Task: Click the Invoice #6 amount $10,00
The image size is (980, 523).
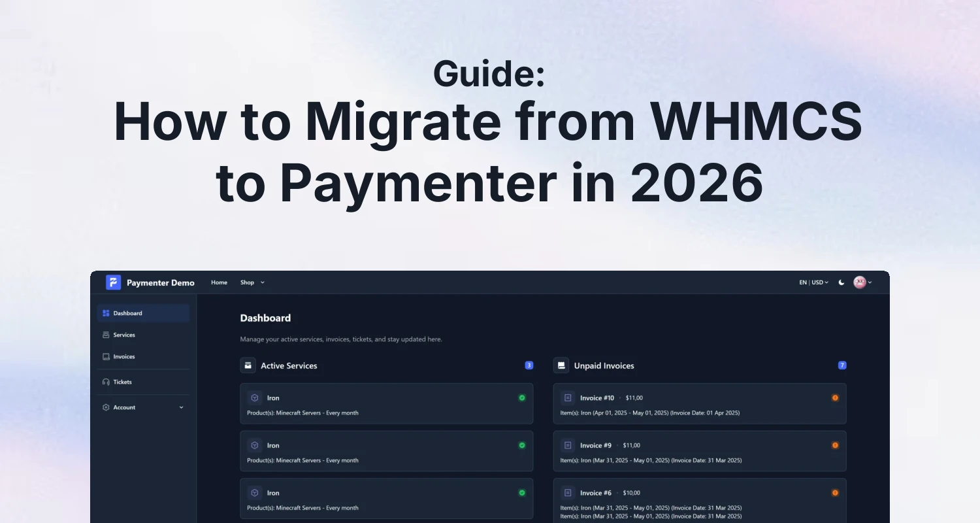Action: click(x=631, y=493)
